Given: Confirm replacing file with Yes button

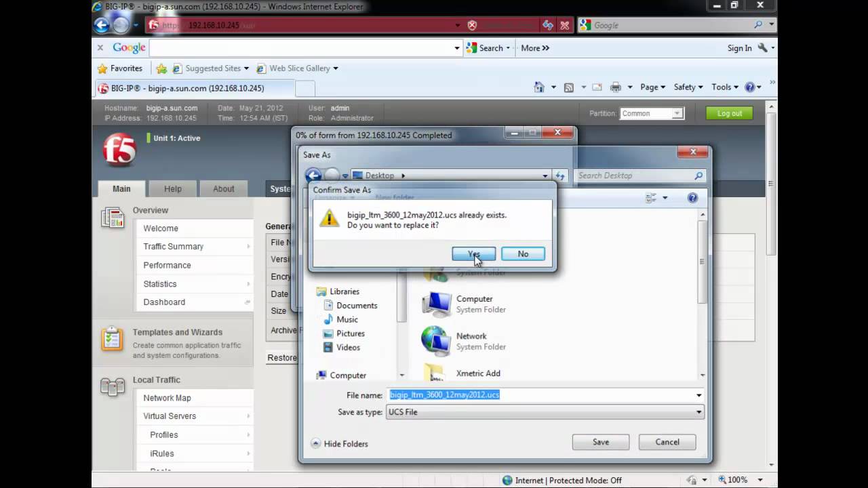Looking at the screenshot, I should click(473, 253).
